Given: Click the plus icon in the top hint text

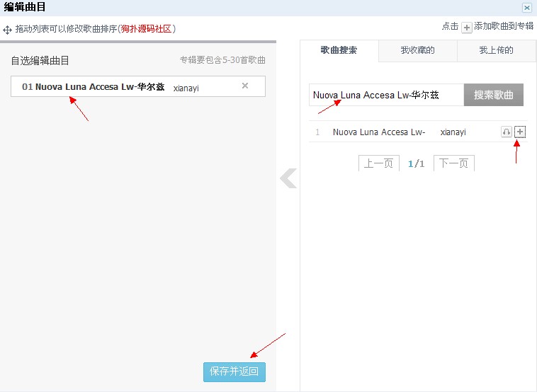Looking at the screenshot, I should (x=466, y=28).
